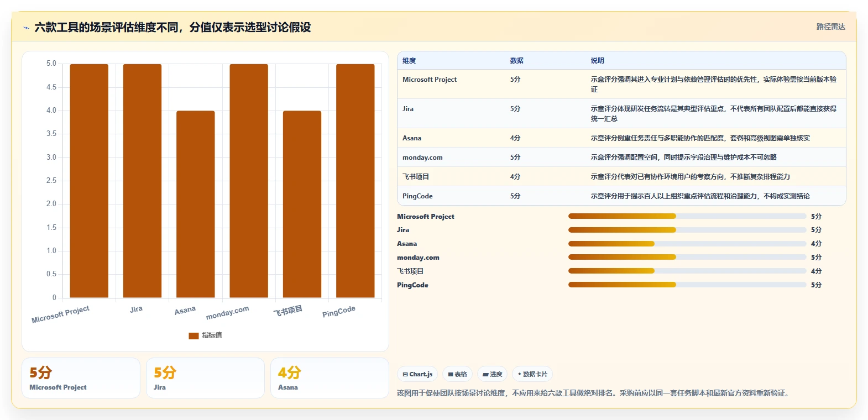
Task: Click the PingCode bar in the chart
Action: click(355, 181)
